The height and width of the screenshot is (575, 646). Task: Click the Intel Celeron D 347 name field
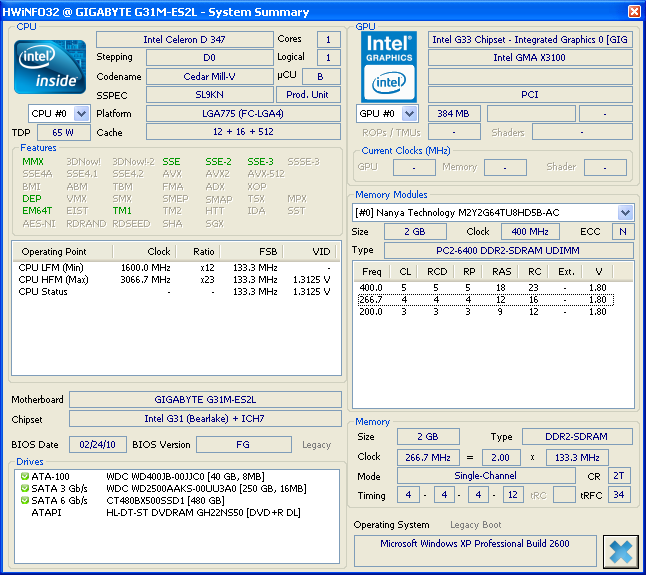coord(182,40)
